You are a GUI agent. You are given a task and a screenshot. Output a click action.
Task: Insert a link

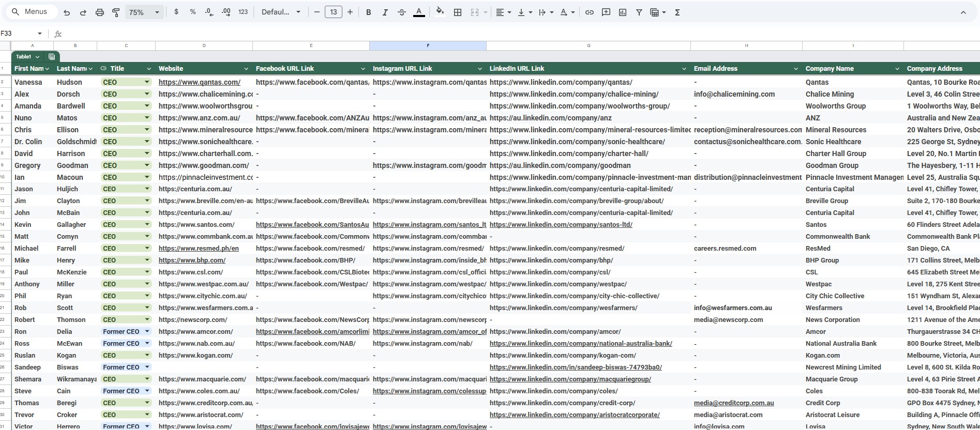(590, 12)
